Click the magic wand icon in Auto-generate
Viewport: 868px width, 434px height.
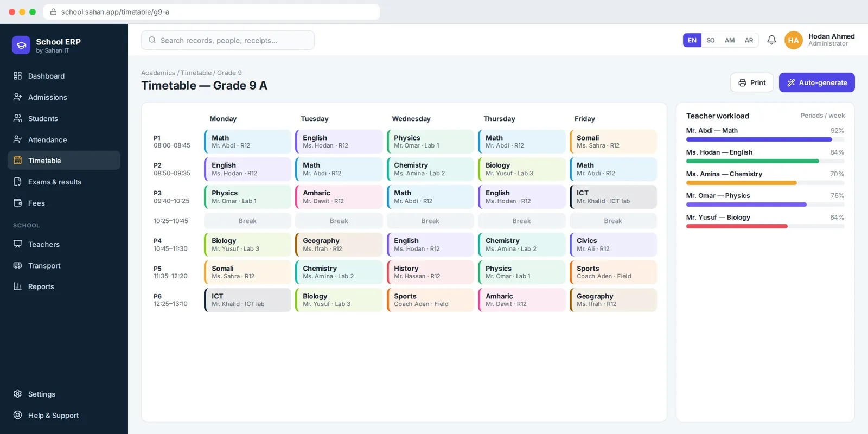792,82
